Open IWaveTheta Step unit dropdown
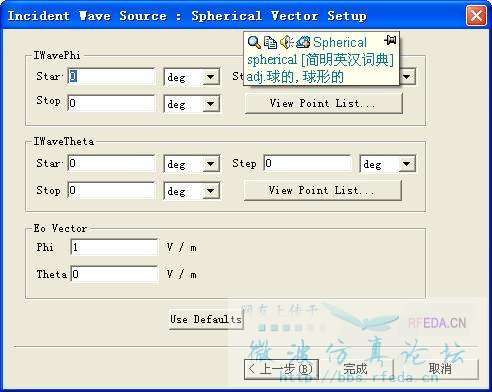492x392 pixels. (407, 164)
